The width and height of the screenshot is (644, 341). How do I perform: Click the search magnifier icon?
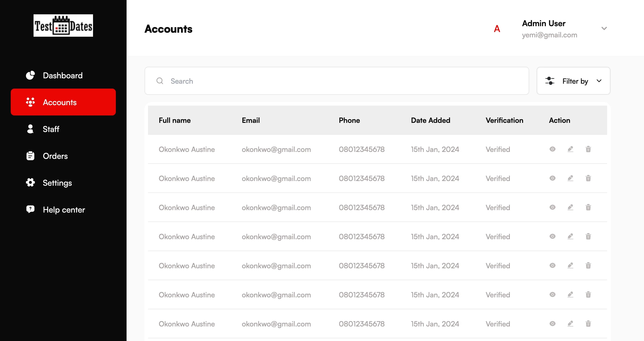pyautogui.click(x=160, y=81)
